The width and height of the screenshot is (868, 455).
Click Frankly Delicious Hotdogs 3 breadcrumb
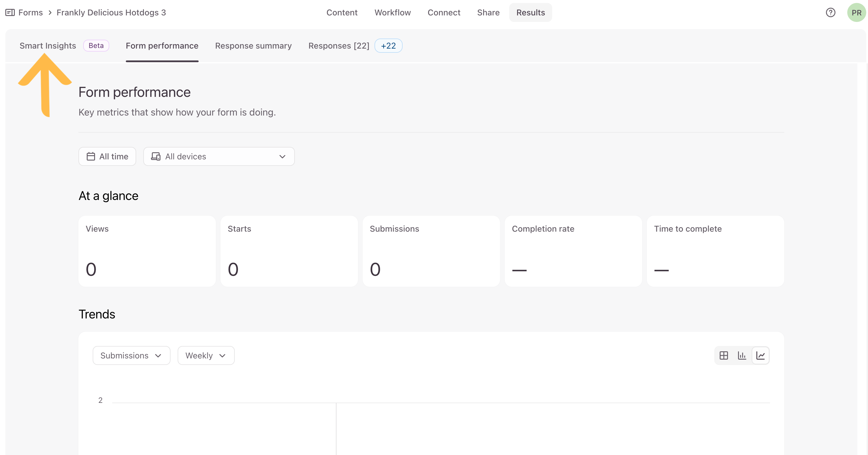111,12
